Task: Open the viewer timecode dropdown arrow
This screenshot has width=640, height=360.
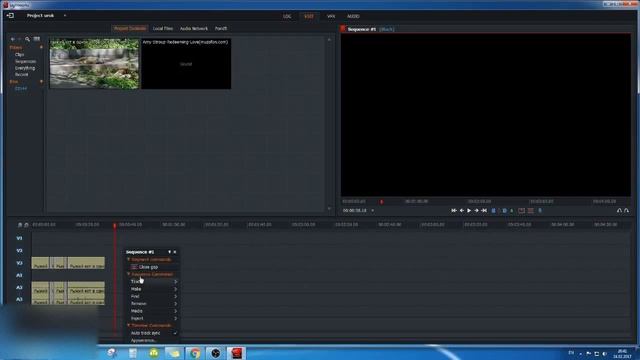Action: click(x=372, y=211)
